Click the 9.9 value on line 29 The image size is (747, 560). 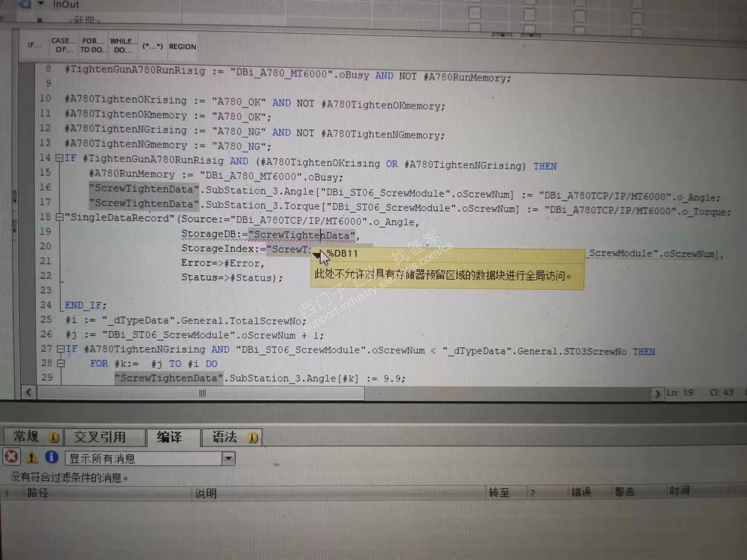391,378
